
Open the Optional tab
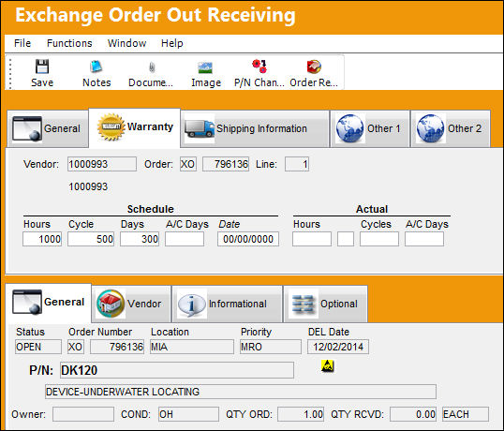click(325, 304)
